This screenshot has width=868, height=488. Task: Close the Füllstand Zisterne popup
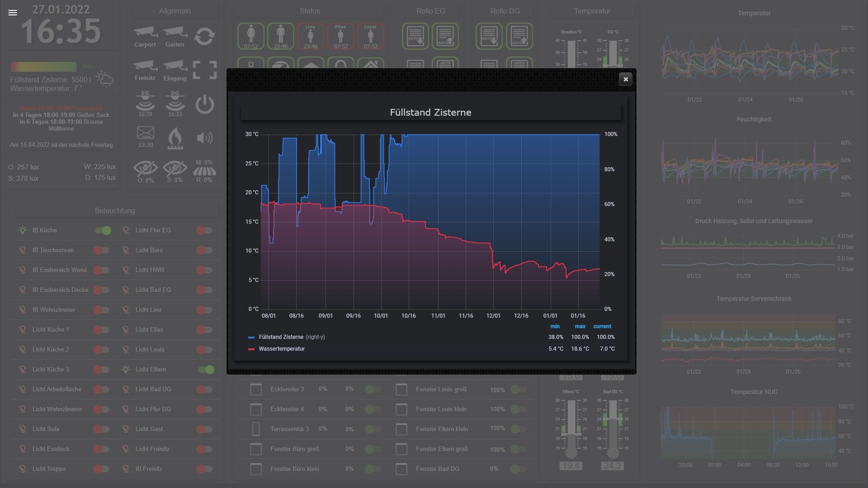coord(626,79)
